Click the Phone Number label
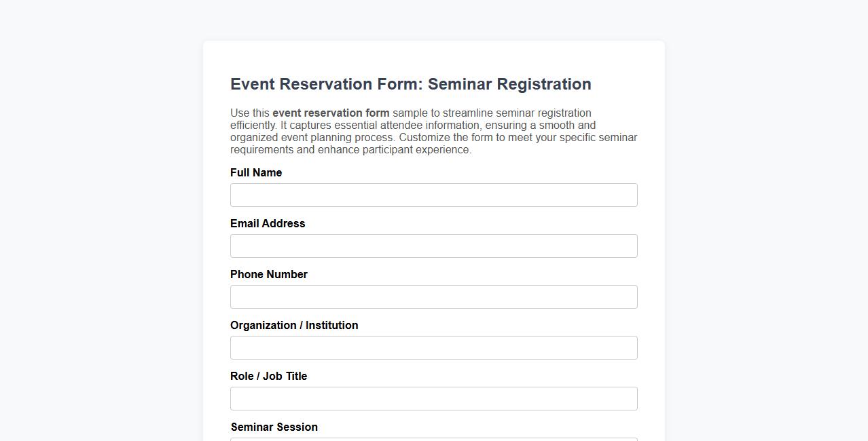868x441 pixels. pyautogui.click(x=268, y=274)
